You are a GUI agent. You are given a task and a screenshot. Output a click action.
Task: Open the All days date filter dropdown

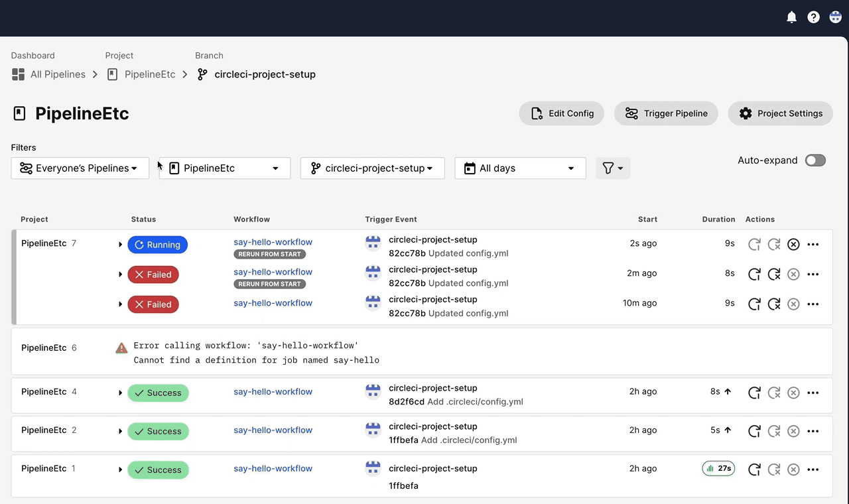[x=520, y=168]
